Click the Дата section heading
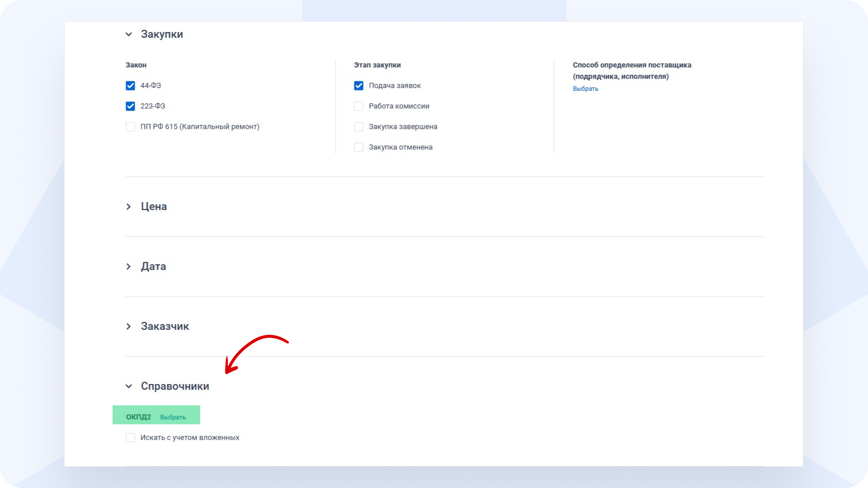868x488 pixels. coord(153,267)
